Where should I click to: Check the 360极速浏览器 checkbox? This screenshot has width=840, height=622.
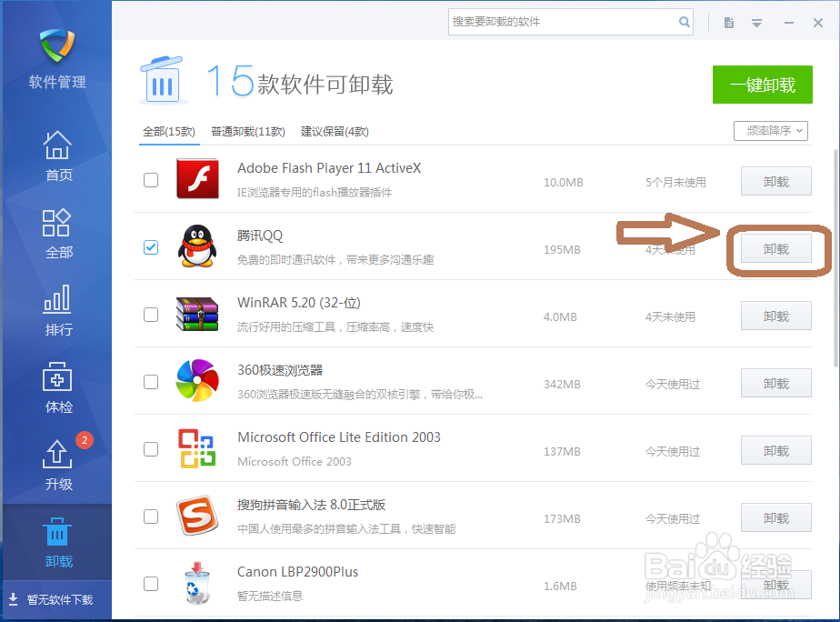[x=151, y=382]
